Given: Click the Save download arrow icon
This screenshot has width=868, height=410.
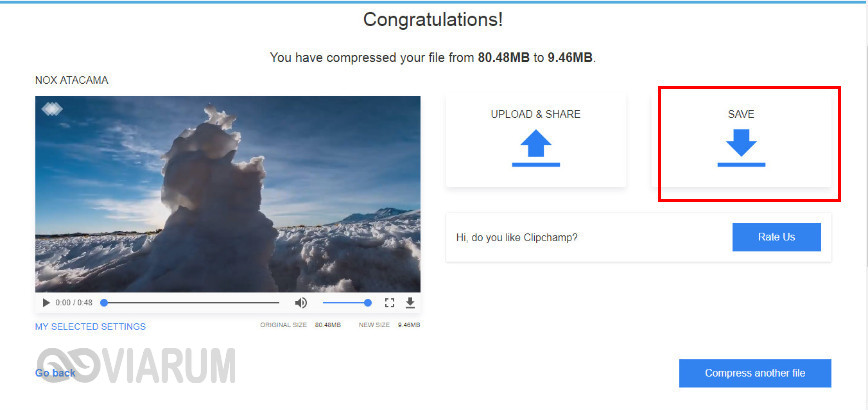Looking at the screenshot, I should (741, 148).
